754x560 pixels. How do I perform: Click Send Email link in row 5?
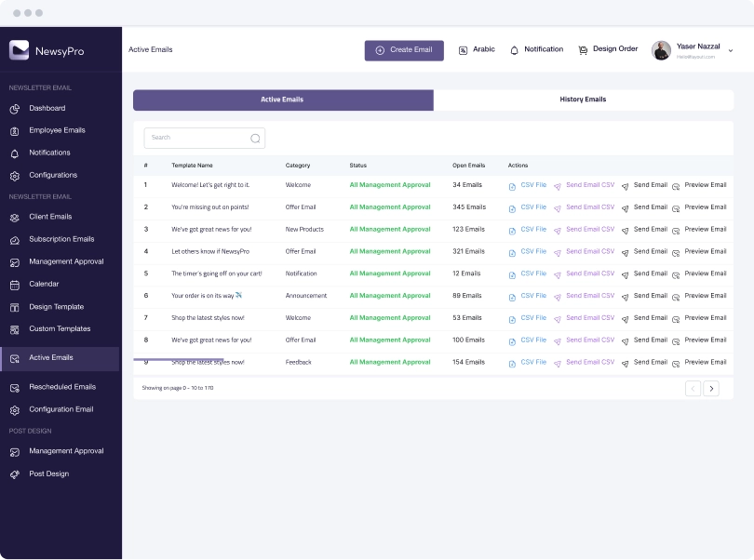(x=651, y=273)
